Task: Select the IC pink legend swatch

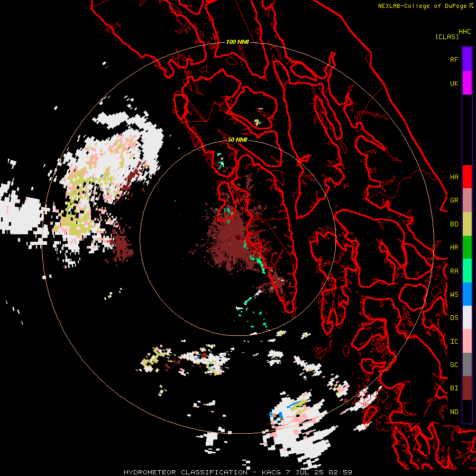Action: pyautogui.click(x=467, y=341)
